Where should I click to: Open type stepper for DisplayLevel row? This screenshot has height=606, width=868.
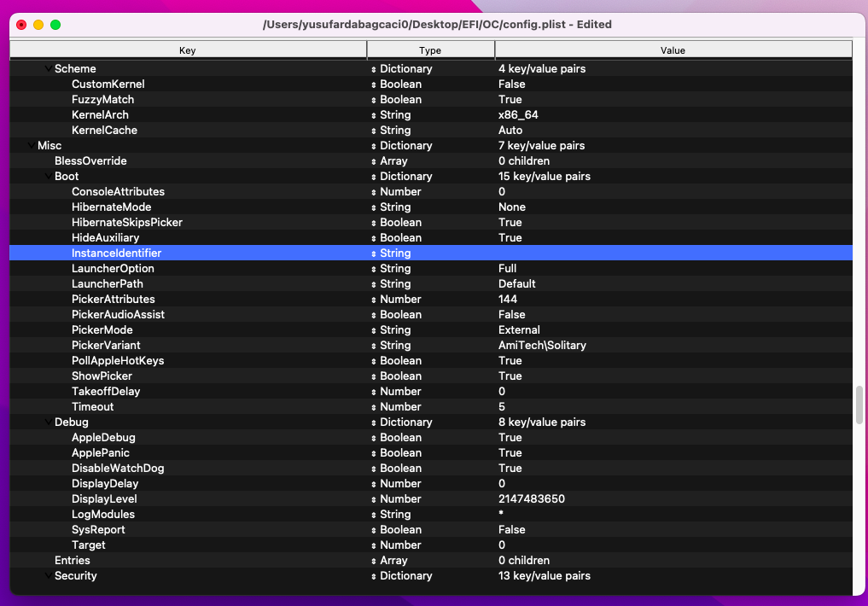click(374, 499)
